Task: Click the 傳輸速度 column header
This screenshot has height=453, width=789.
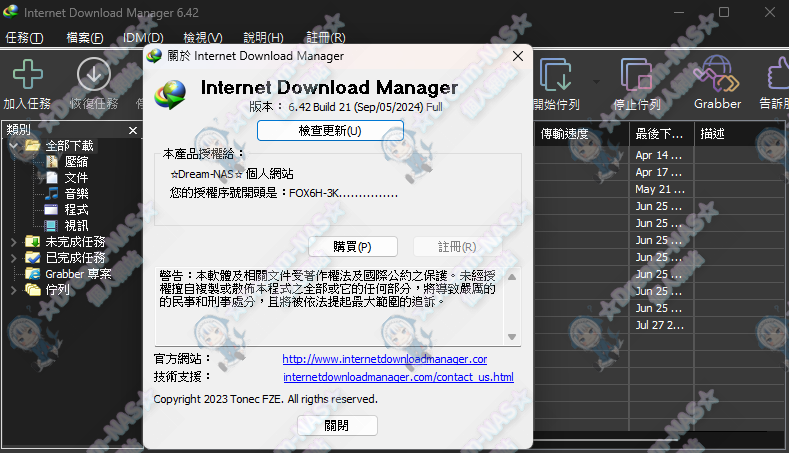Action: click(581, 134)
